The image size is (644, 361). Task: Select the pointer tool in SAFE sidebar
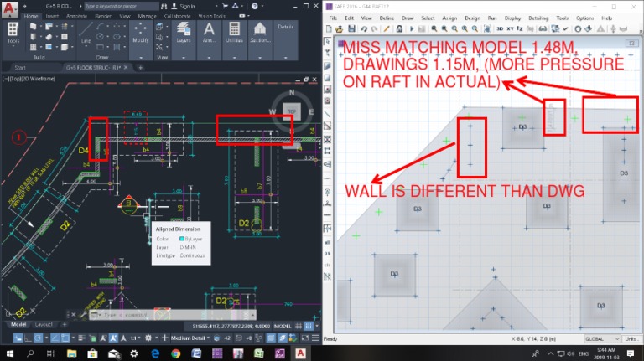point(327,41)
